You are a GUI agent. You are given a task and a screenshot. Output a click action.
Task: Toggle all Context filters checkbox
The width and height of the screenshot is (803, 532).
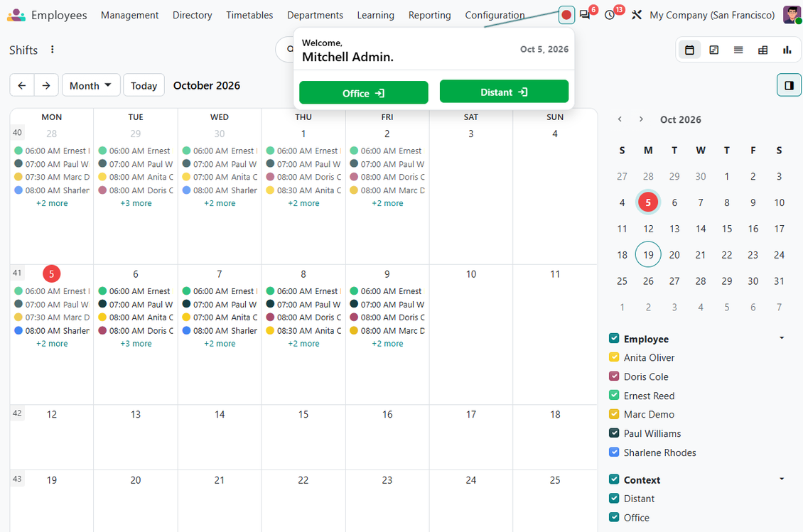tap(614, 479)
